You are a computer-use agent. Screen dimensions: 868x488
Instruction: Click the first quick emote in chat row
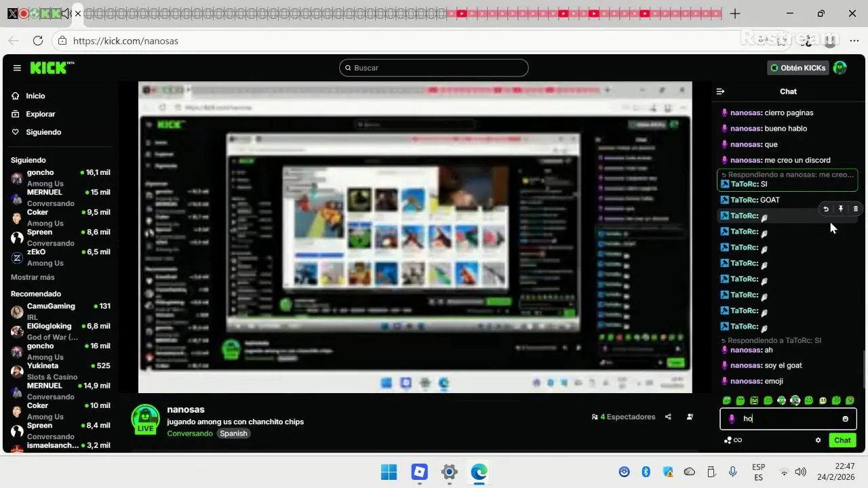[727, 401]
